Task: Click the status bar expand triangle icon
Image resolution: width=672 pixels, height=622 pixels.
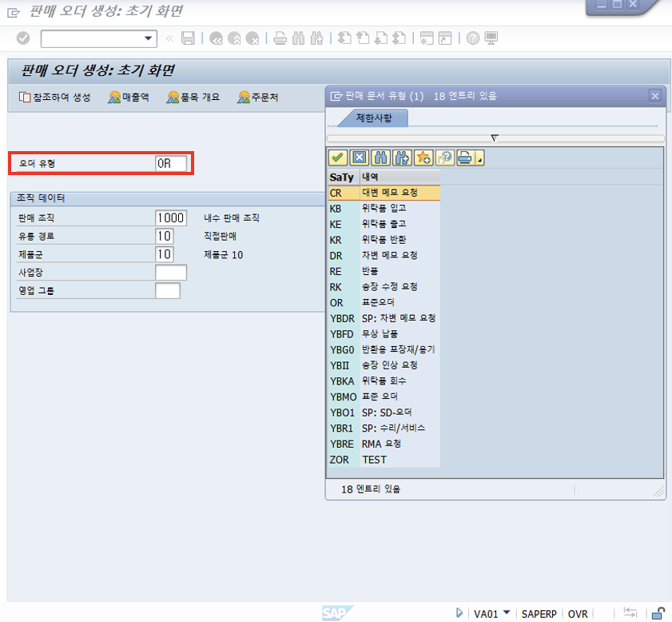Action: [x=459, y=612]
